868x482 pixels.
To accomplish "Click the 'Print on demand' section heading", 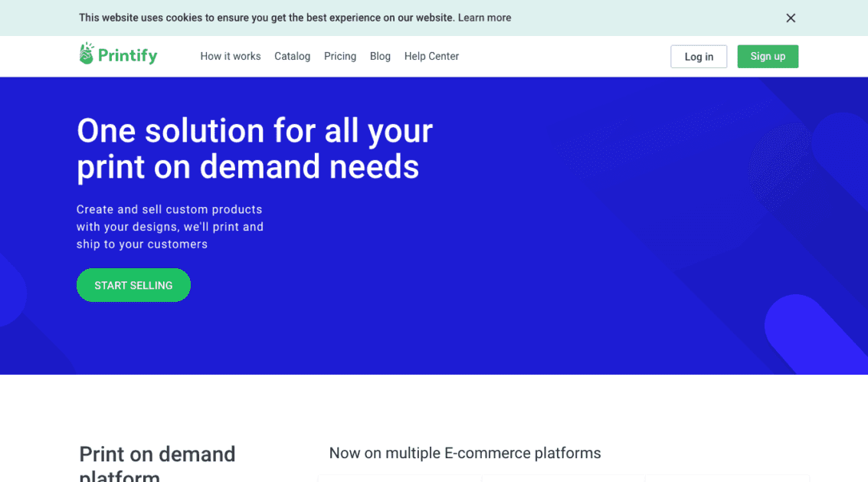I will click(157, 454).
